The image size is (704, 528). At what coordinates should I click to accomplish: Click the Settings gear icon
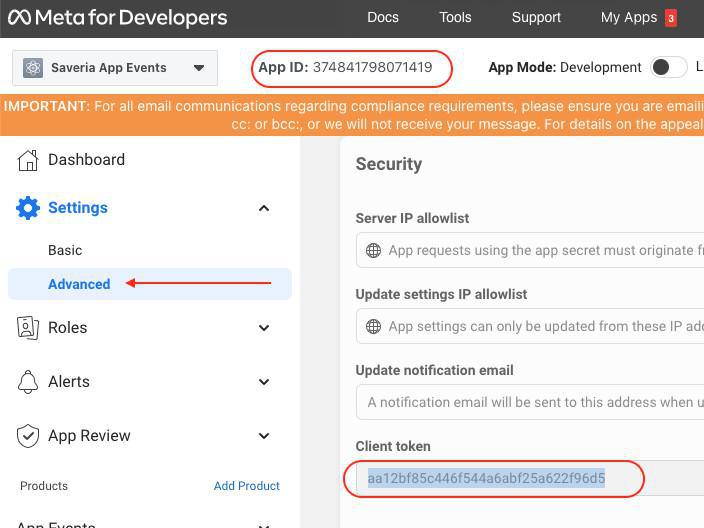29,208
